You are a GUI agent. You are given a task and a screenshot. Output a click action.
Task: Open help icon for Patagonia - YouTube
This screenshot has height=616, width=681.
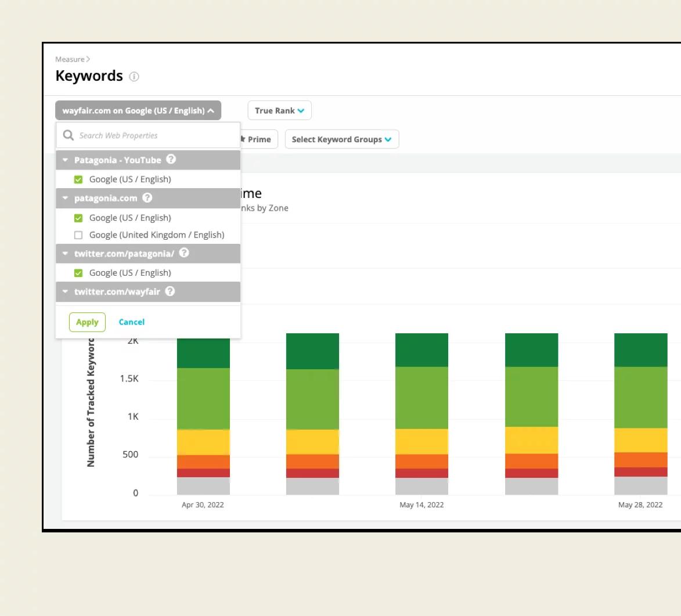[x=171, y=160]
